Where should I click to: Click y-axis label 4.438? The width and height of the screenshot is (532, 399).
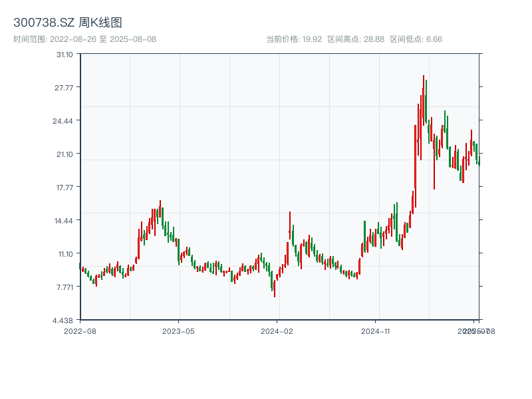point(63,321)
